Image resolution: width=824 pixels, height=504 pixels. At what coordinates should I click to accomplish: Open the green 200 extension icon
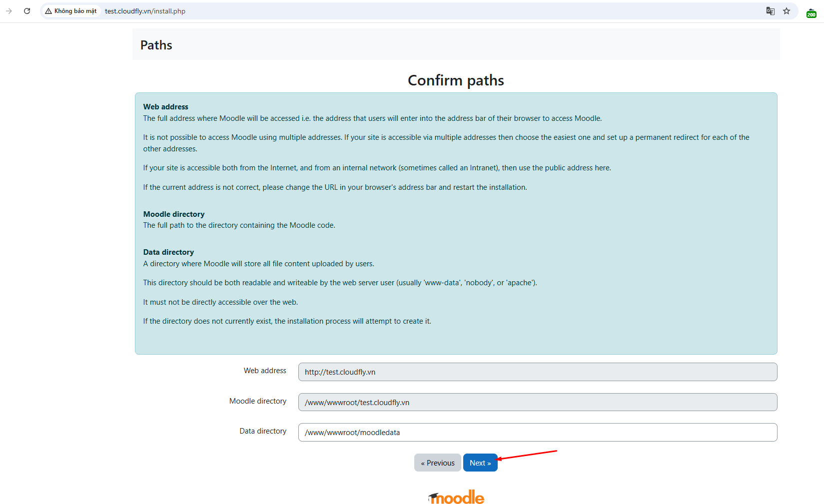pyautogui.click(x=811, y=13)
